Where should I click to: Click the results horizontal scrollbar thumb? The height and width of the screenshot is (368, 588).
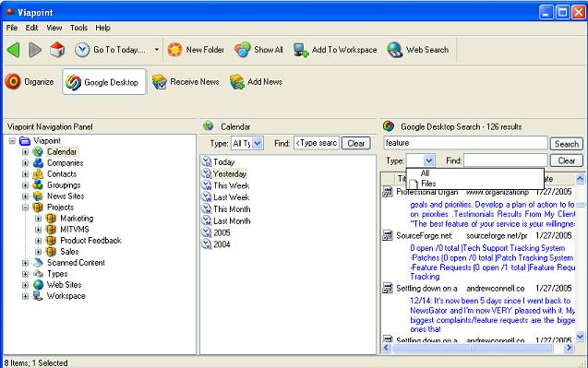point(473,348)
